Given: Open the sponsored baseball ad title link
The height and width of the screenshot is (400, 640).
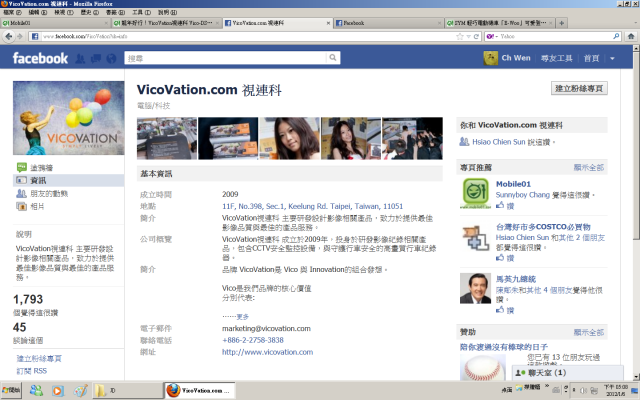Looking at the screenshot, I should pos(504,347).
